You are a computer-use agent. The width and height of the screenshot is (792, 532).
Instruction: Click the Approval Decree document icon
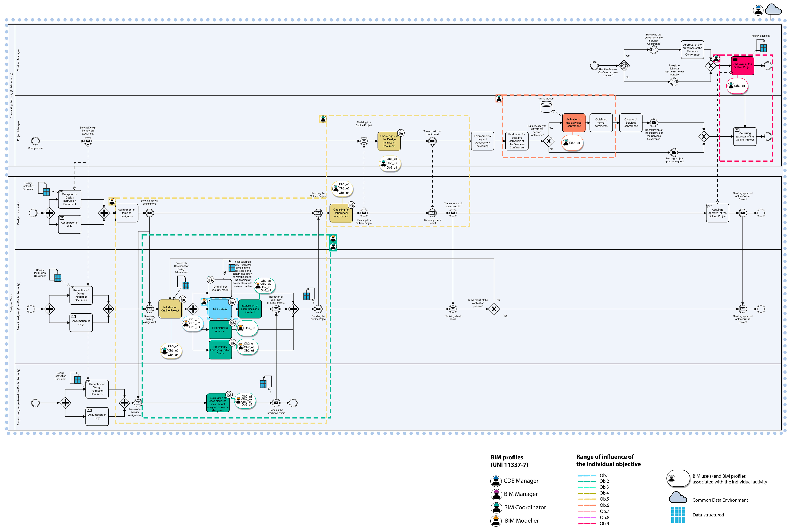click(761, 45)
